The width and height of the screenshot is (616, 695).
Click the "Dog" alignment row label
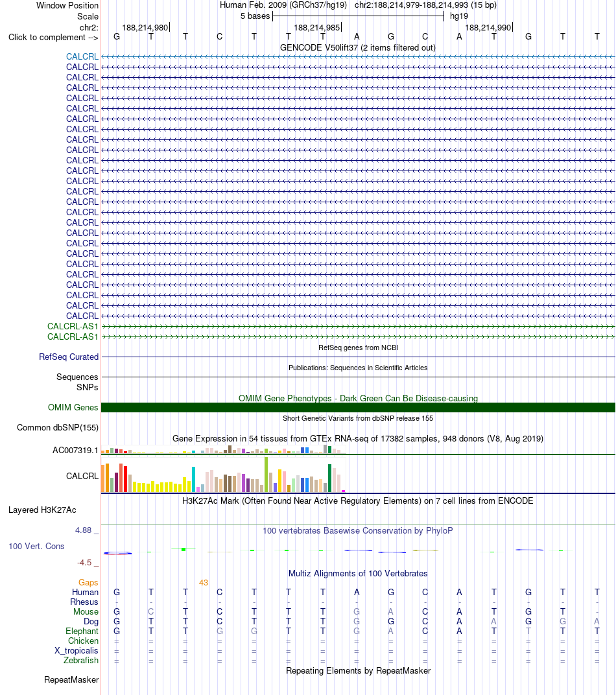click(91, 622)
